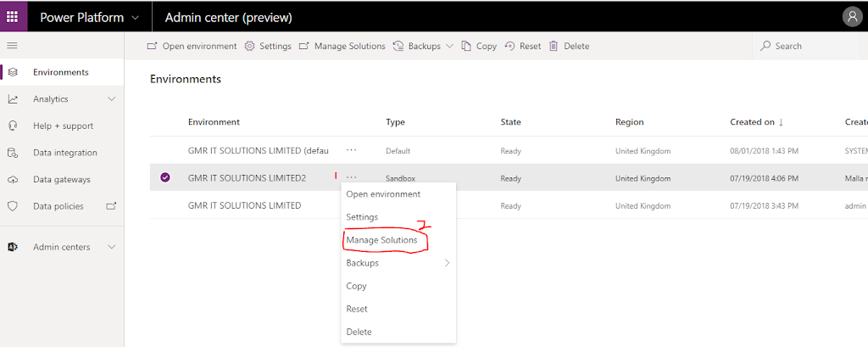This screenshot has width=868, height=347.
Task: Expand the context menu Backups submenu arrow
Action: click(447, 263)
